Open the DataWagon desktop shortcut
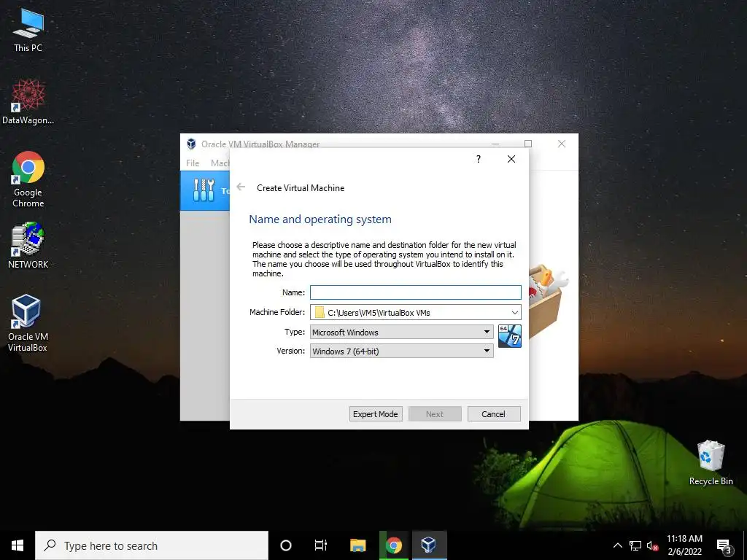Image resolution: width=747 pixels, height=560 pixels. (x=28, y=101)
